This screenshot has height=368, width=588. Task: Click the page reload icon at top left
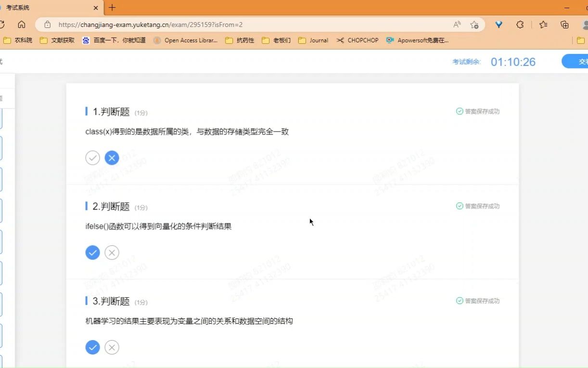(3, 25)
